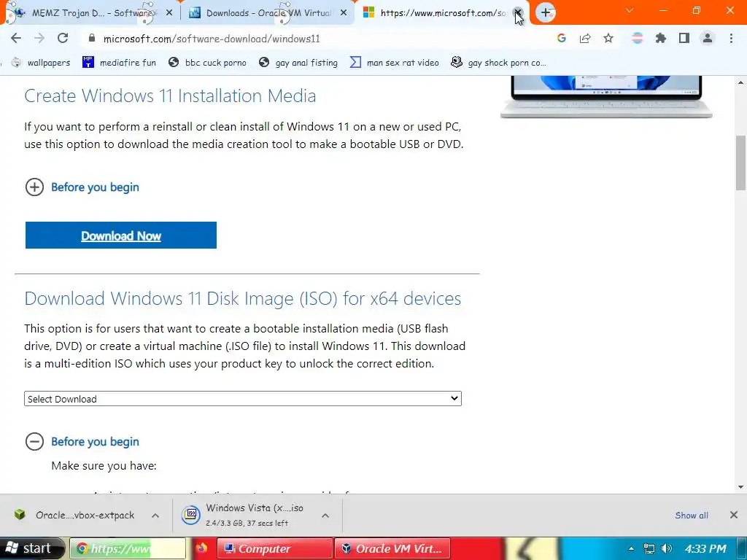
Task: Click the Windows Vista iso download item
Action: [x=248, y=516]
